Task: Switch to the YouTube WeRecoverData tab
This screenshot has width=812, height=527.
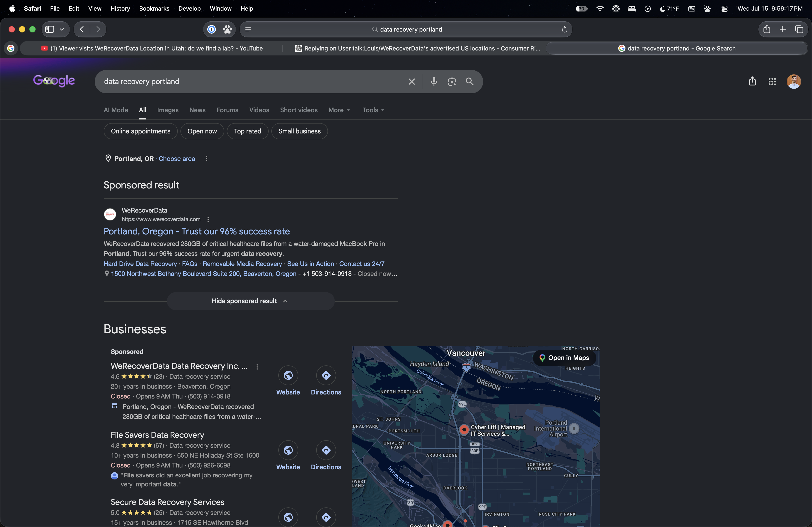Action: (152, 48)
